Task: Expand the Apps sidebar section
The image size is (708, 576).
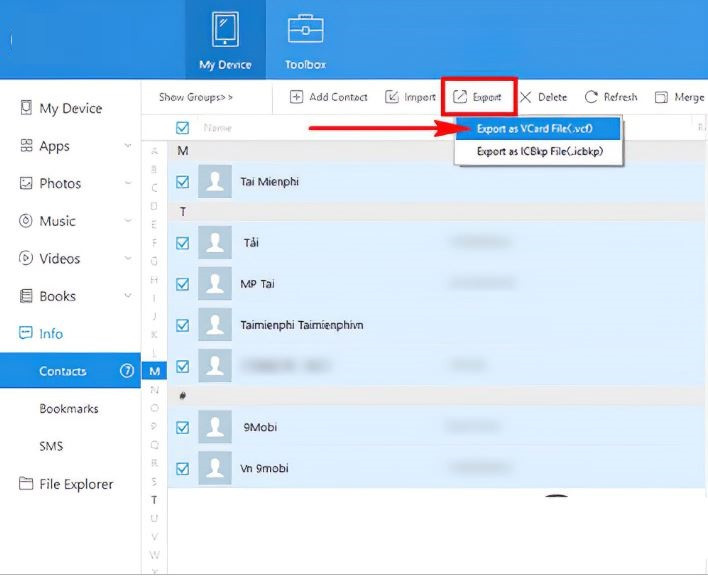Action: tap(127, 146)
